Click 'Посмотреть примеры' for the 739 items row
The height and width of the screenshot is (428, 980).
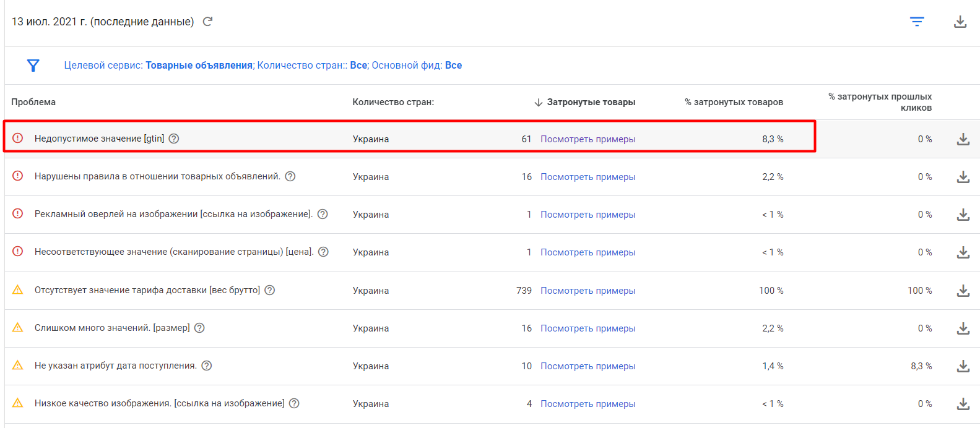[588, 291]
